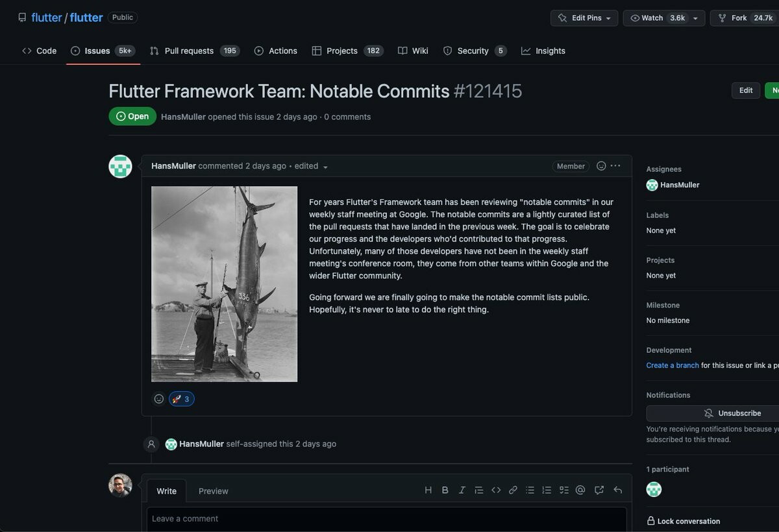The width and height of the screenshot is (779, 532).
Task: Click the issue number #121415
Action: (x=488, y=91)
